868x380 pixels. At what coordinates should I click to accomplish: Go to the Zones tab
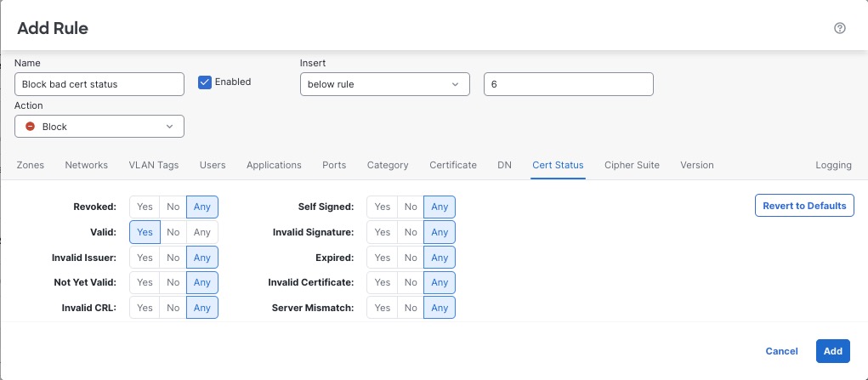point(30,165)
